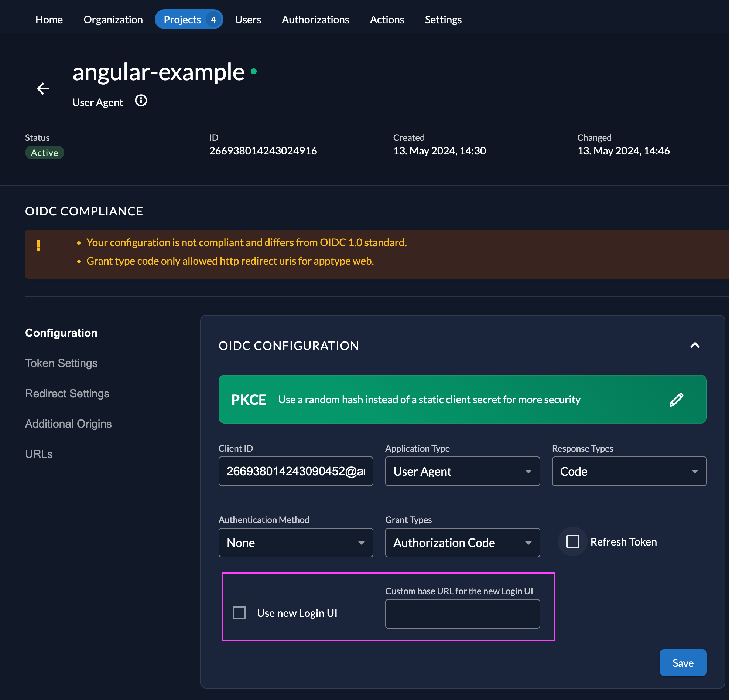Click the Organization menu item
Viewport: 729px width, 700px height.
(113, 19)
